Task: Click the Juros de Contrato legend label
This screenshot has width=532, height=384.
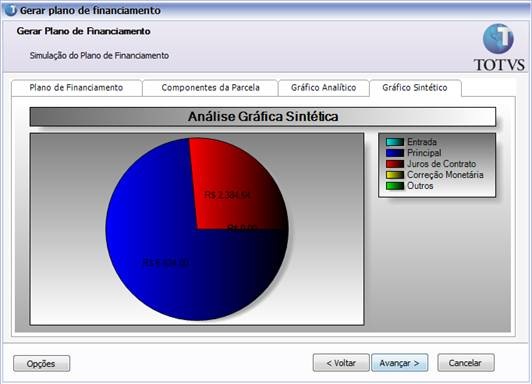Action: (441, 164)
